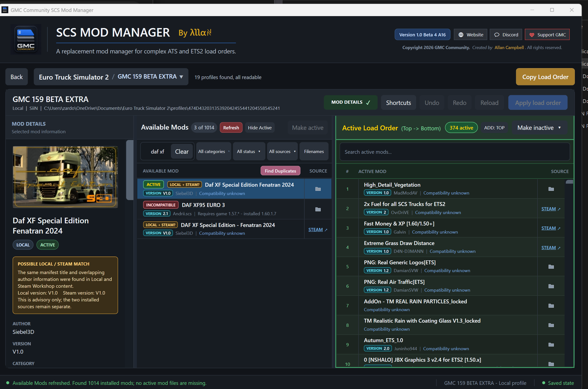
Task: Click the app icon in the title bar
Action: click(5, 10)
